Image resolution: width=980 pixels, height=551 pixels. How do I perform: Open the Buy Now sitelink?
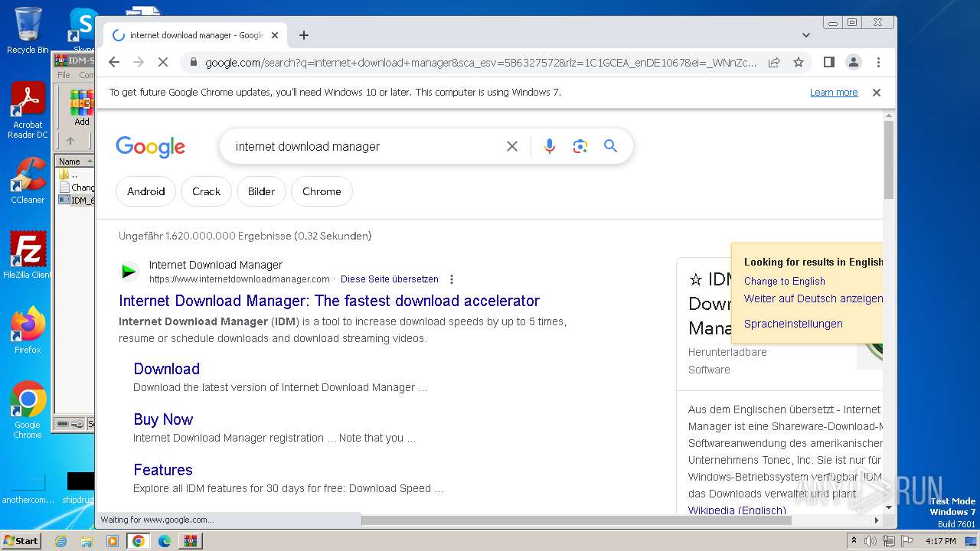pos(163,419)
